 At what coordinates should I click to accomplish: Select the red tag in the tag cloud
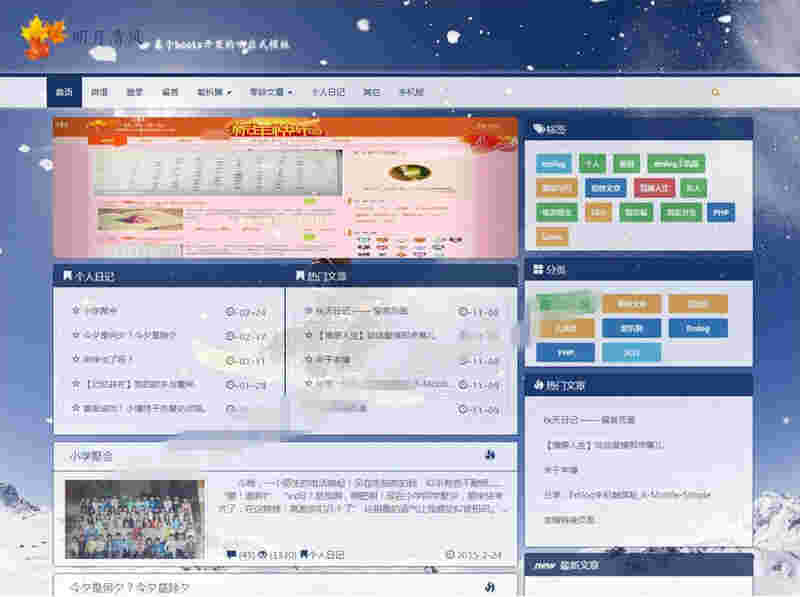click(654, 188)
